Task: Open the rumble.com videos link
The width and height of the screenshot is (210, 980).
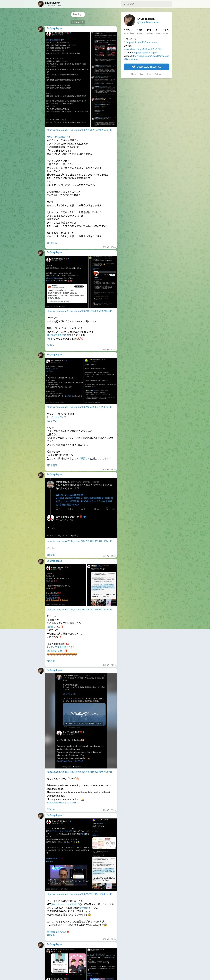Action: (x=146, y=57)
